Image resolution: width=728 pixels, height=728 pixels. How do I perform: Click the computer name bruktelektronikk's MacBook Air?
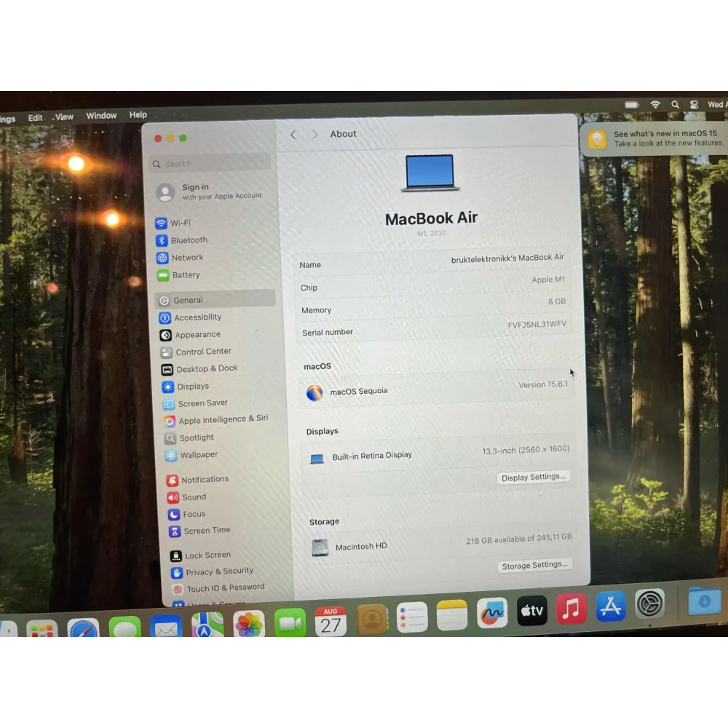point(507,258)
